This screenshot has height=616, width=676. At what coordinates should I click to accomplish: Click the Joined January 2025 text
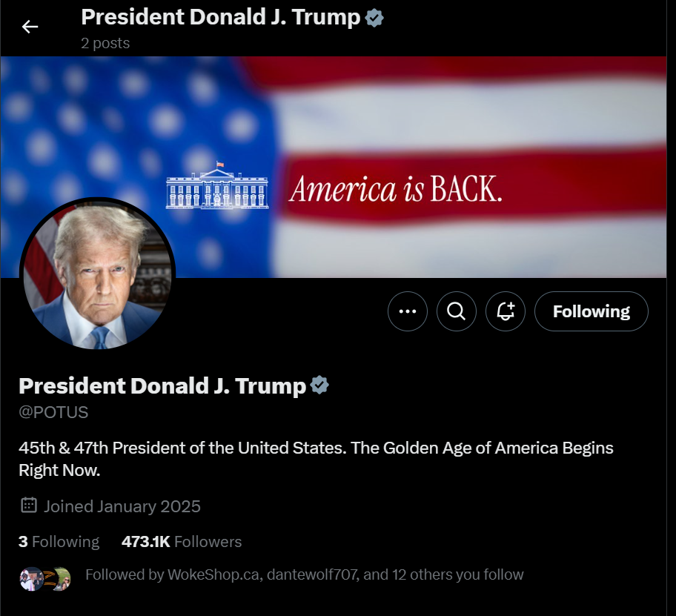click(122, 506)
